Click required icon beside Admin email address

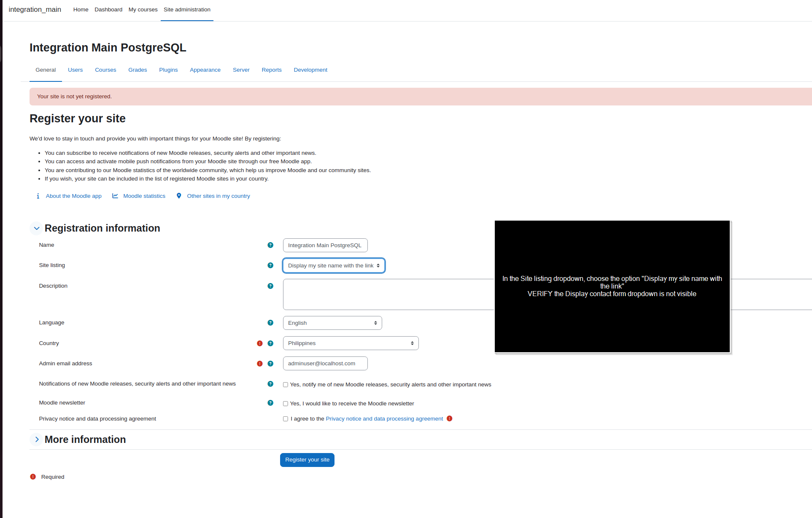click(x=260, y=364)
